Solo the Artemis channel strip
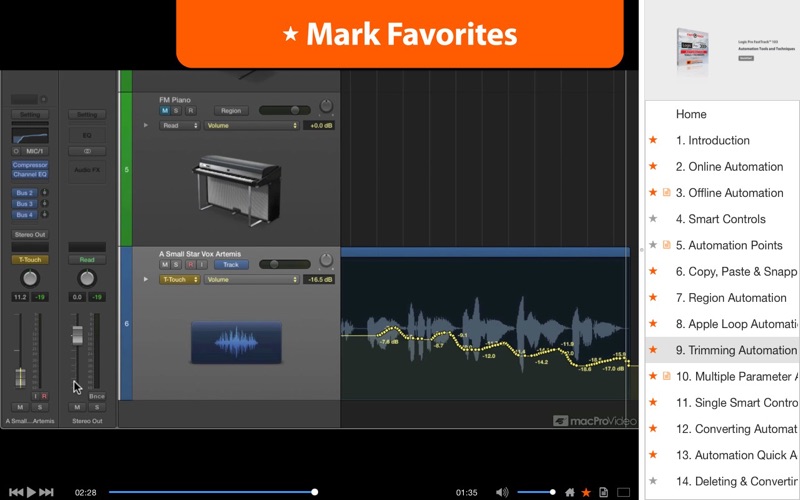This screenshot has width=800, height=500. [40, 407]
